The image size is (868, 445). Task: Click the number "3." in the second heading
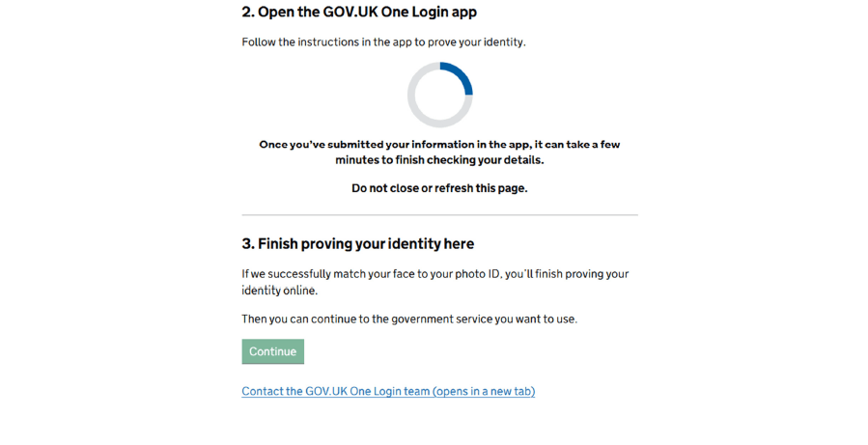248,244
